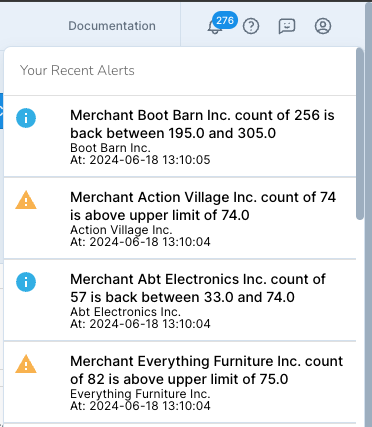Click the Boot Barn info icon
The height and width of the screenshot is (427, 372).
click(26, 118)
